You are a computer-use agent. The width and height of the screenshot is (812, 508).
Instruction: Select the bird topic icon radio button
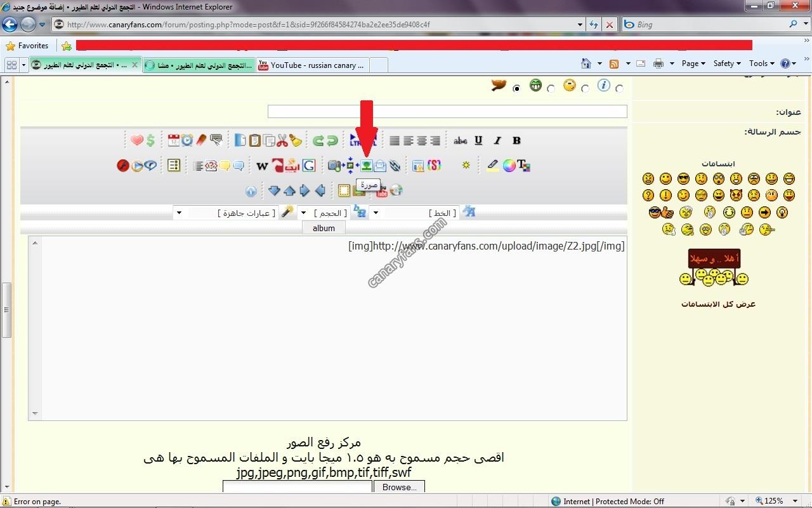(517, 88)
